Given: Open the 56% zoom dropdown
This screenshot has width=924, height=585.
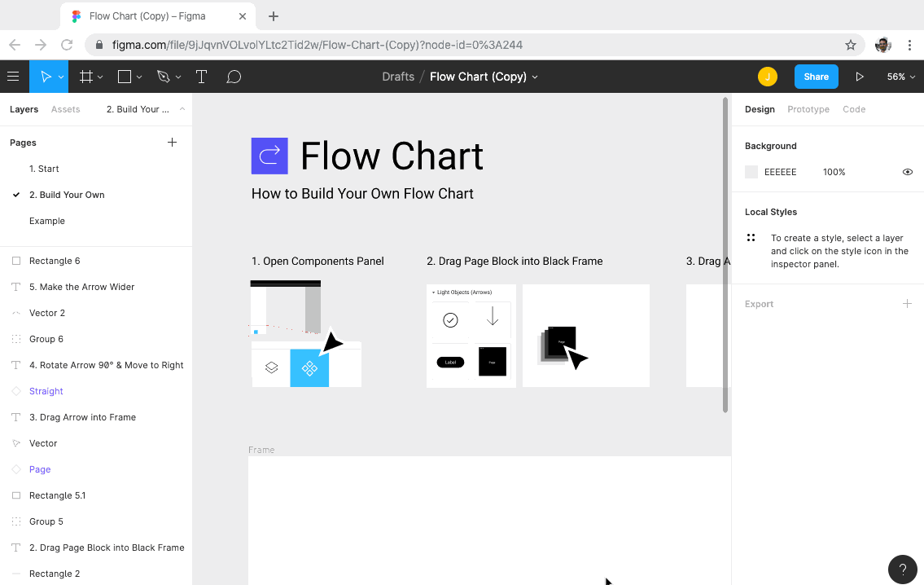Looking at the screenshot, I should 901,77.
